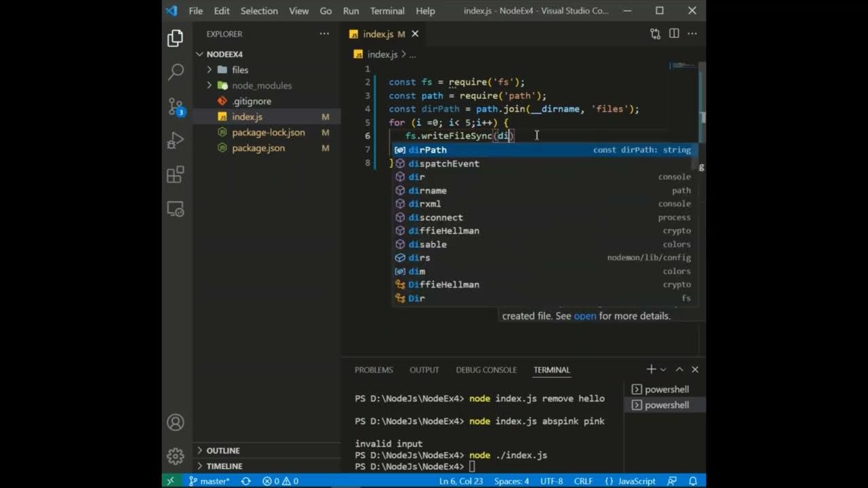Change indentation via Spaces: 4
This screenshot has height=488, width=868.
tap(511, 481)
